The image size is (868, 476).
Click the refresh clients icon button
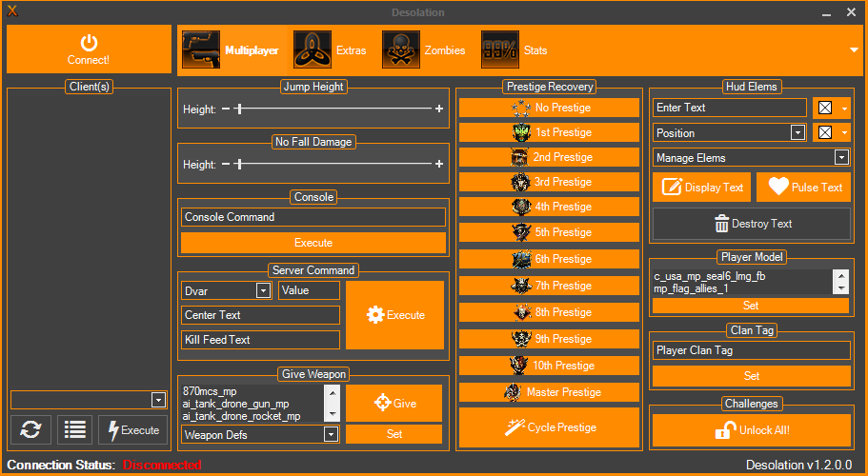click(x=30, y=429)
